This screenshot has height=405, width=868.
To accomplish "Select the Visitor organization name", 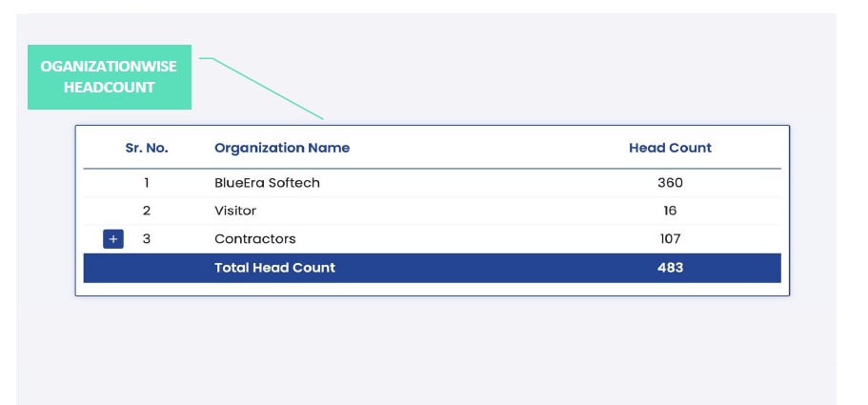I will point(234,211).
